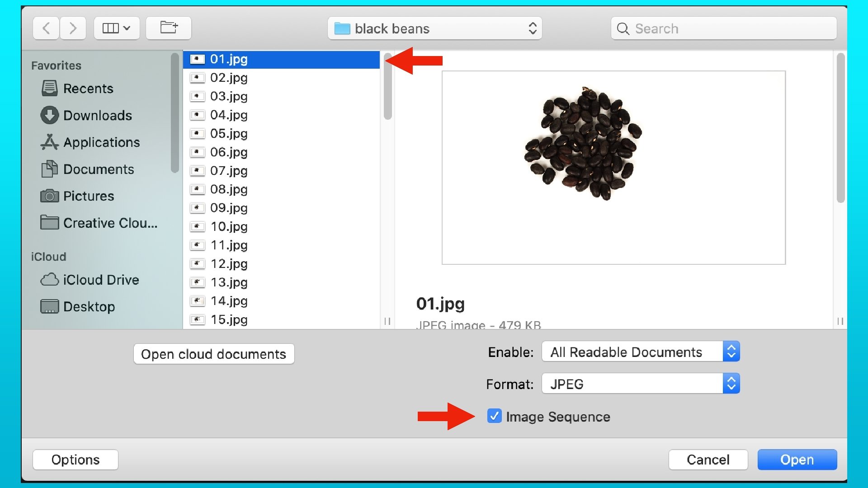Click the Open cloud documents button
Screen dimensions: 868x488
(214, 354)
